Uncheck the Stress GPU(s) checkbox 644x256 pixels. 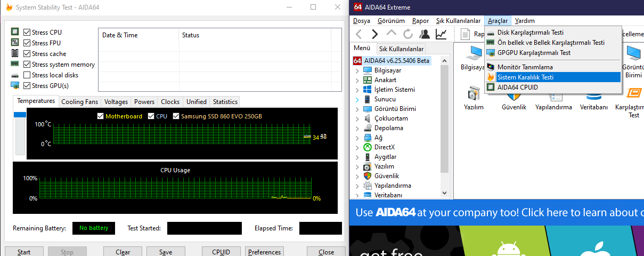(x=27, y=86)
